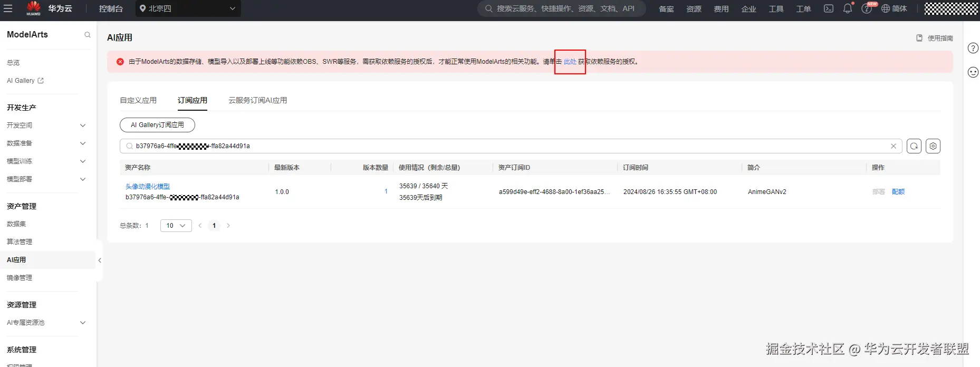Viewport: 980px width, 367px height.
Task: Open page size dropdown showing 10
Action: tap(176, 226)
